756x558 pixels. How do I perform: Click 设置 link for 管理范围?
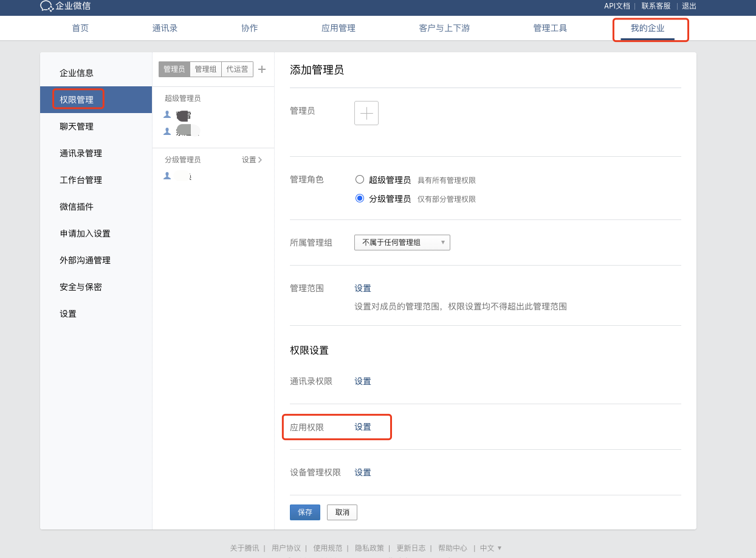click(x=363, y=288)
